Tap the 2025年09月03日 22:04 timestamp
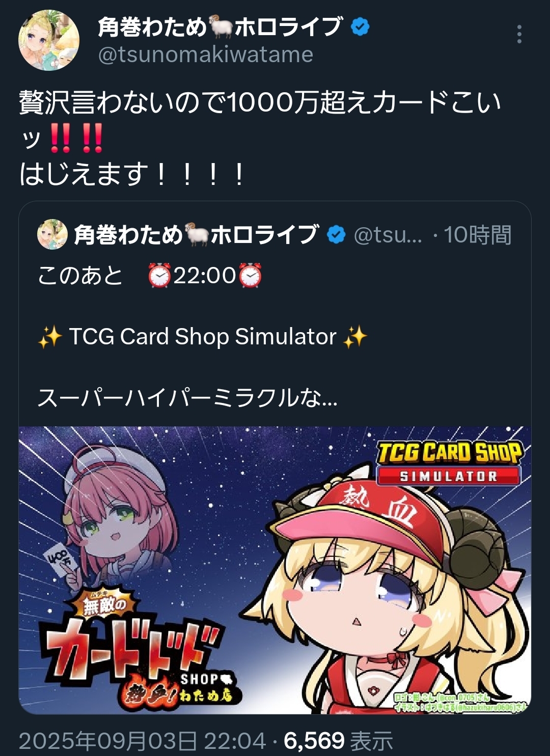The image size is (550, 756). pos(143,741)
